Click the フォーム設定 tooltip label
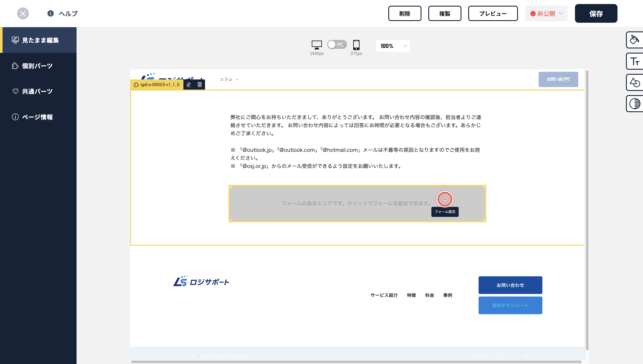Screen dimensions: 643x364 tap(445, 212)
